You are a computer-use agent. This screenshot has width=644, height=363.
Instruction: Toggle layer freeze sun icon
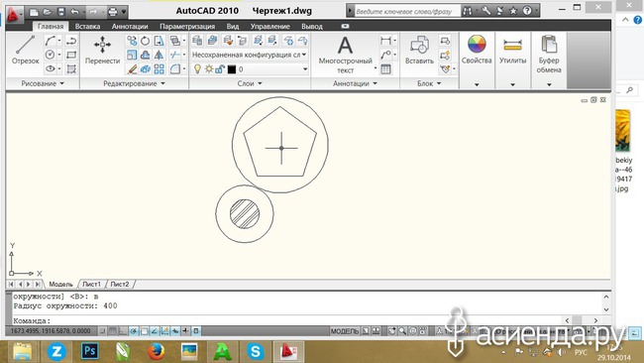(209, 69)
